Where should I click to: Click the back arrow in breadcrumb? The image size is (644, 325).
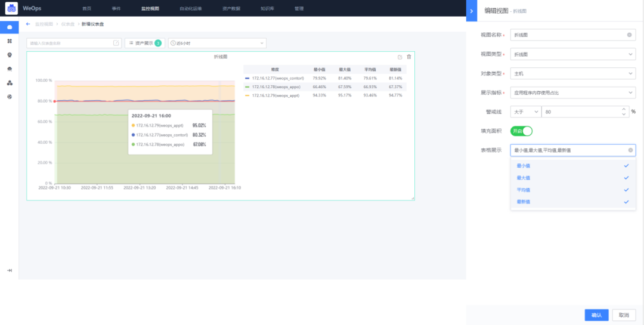click(28, 24)
